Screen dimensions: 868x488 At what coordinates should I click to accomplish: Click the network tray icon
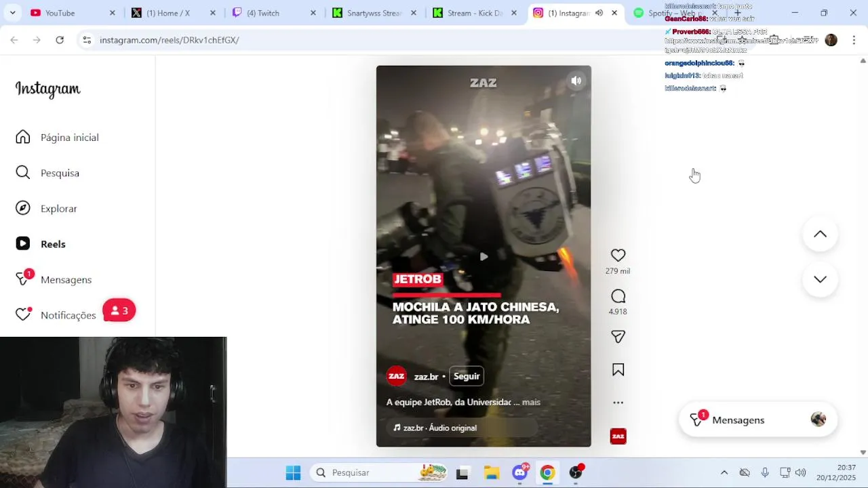(x=785, y=472)
